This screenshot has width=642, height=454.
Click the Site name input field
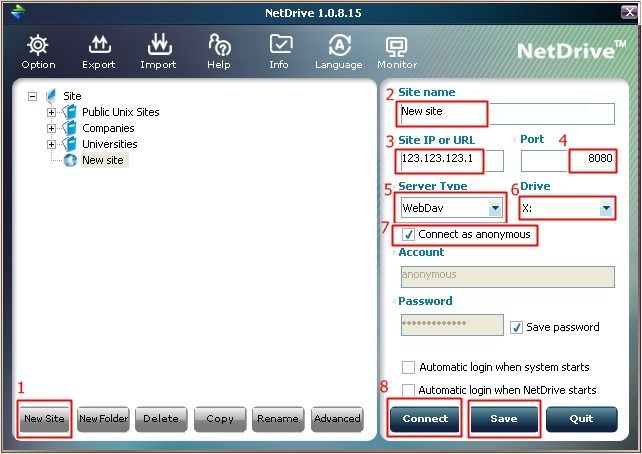click(507, 113)
